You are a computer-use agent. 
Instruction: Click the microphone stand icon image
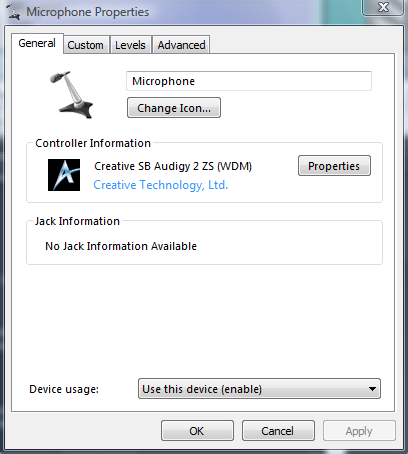pyautogui.click(x=71, y=95)
